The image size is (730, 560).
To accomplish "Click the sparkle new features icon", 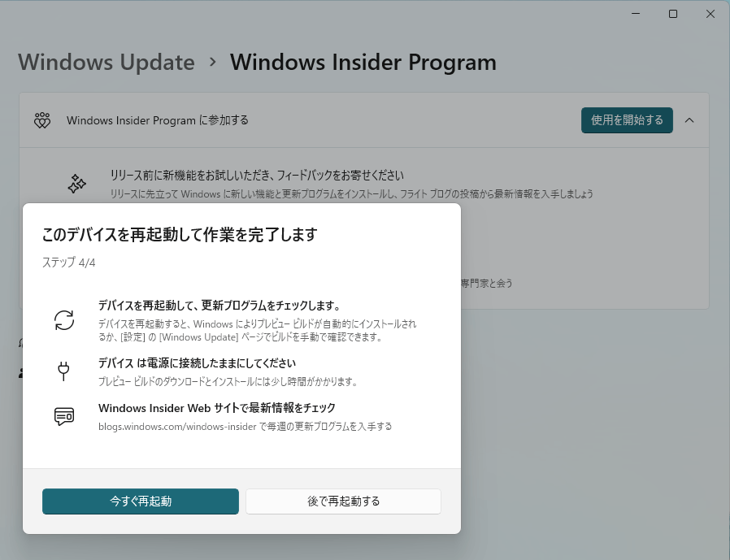I will pos(76,184).
